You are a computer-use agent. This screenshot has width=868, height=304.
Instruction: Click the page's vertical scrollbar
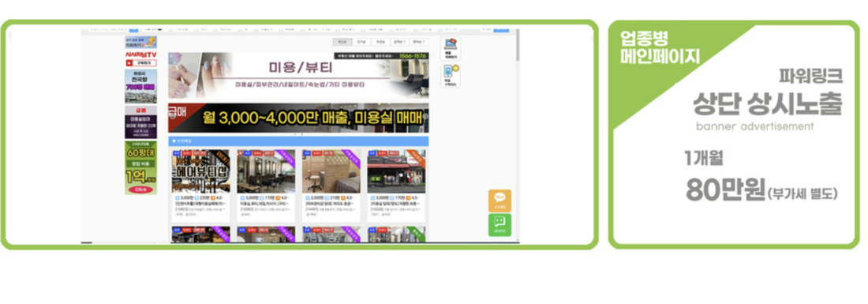(x=518, y=136)
